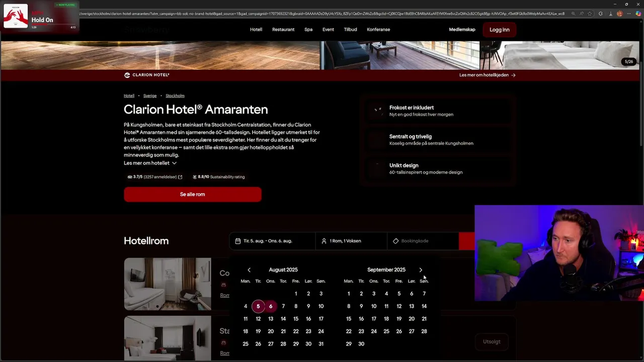Click the browser refresh extension icon
The height and width of the screenshot is (362, 644).
pyautogui.click(x=600, y=14)
